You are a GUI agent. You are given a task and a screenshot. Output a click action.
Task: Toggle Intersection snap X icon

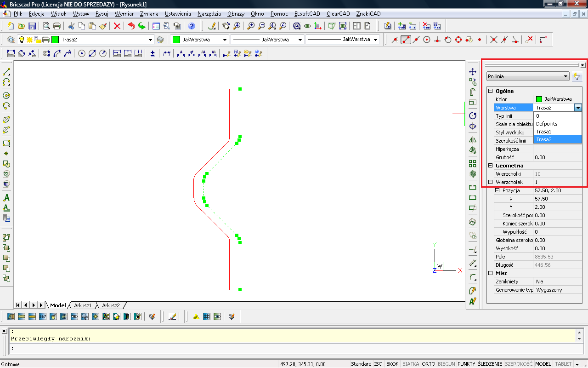point(494,40)
